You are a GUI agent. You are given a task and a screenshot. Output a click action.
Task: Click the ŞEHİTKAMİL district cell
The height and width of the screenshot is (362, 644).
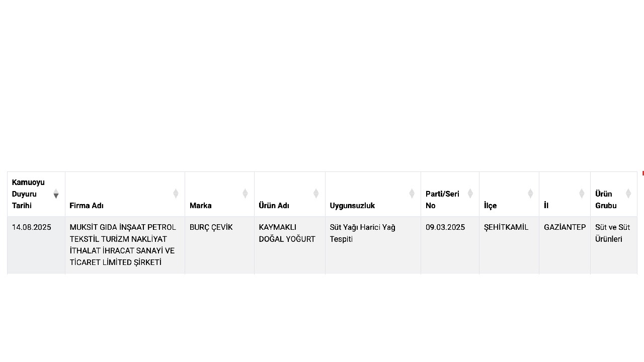[x=506, y=227]
